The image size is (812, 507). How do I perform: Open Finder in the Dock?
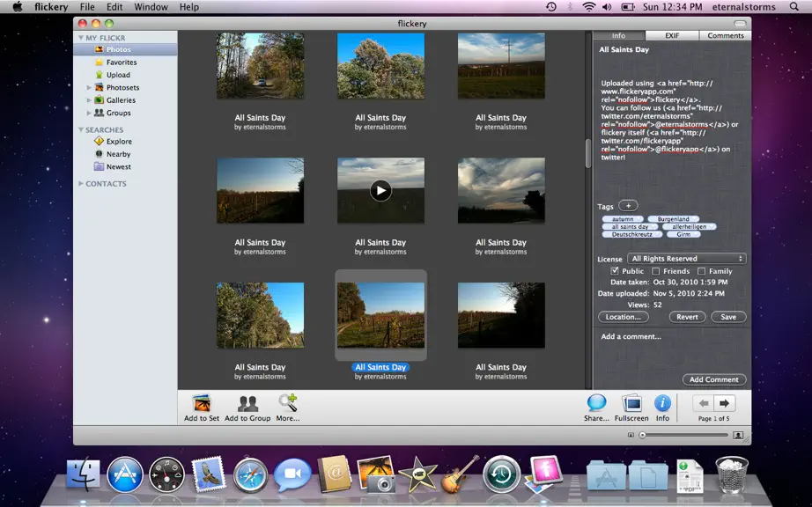(x=84, y=474)
